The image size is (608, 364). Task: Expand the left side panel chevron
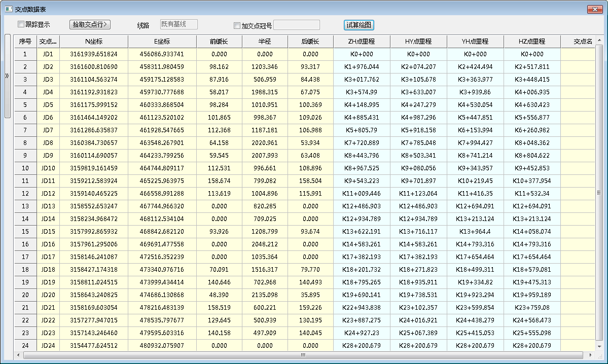point(7,76)
